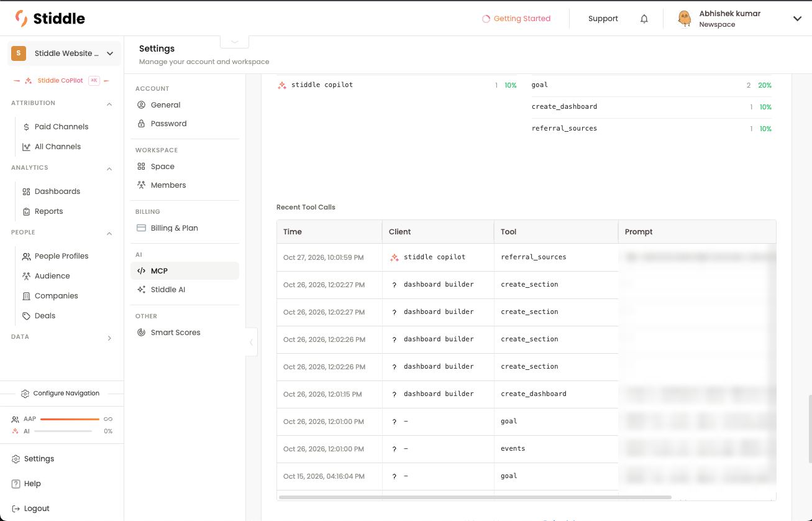Click the Companies building icon
Screen dimensions: 812x521
pos(26,296)
